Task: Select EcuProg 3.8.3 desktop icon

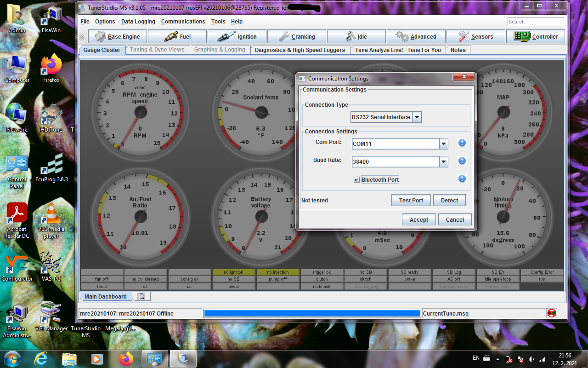Action: click(51, 168)
